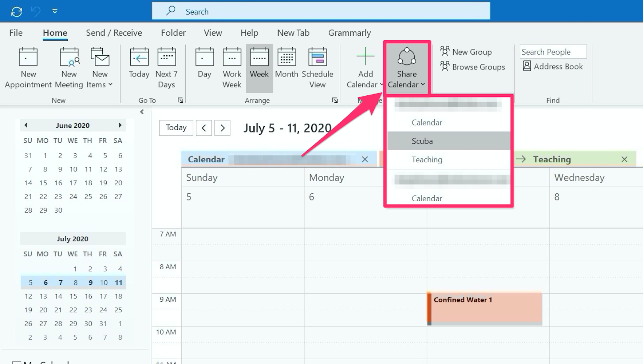This screenshot has height=364, width=643.
Task: Go back one week
Action: pyautogui.click(x=204, y=128)
